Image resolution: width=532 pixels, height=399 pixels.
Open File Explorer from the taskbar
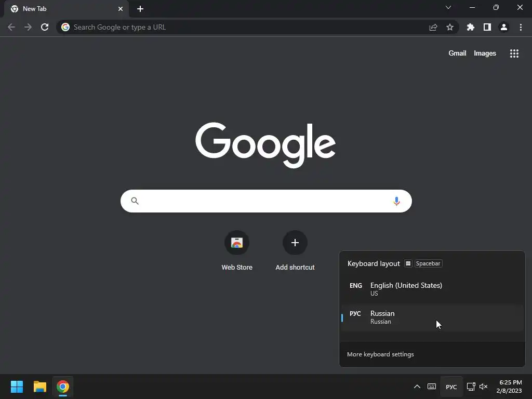[x=39, y=387]
